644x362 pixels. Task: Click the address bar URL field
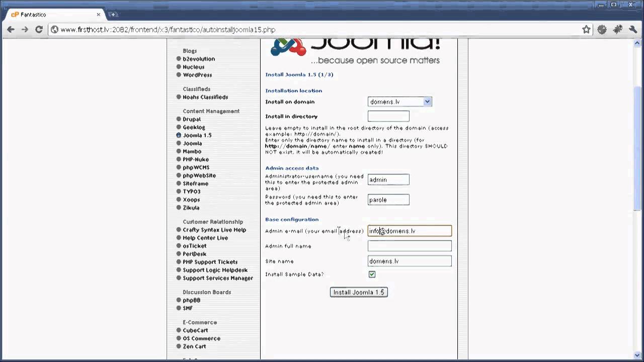click(317, 30)
